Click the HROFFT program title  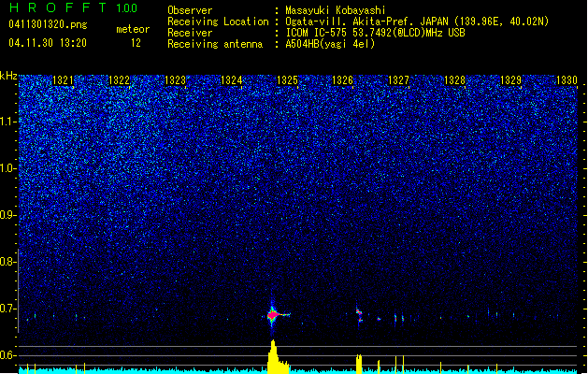[x=58, y=7]
